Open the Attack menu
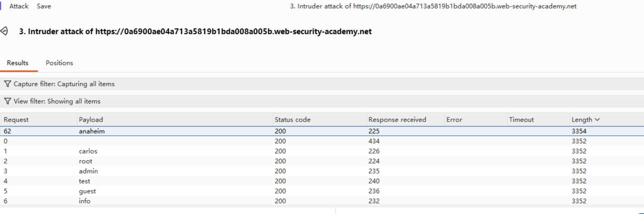 [19, 6]
